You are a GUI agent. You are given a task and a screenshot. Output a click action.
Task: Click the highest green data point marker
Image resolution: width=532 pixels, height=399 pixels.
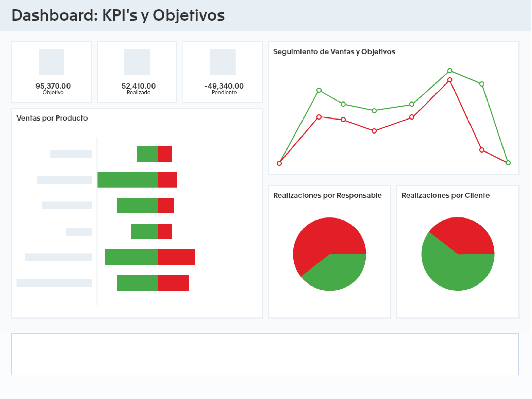click(x=450, y=70)
